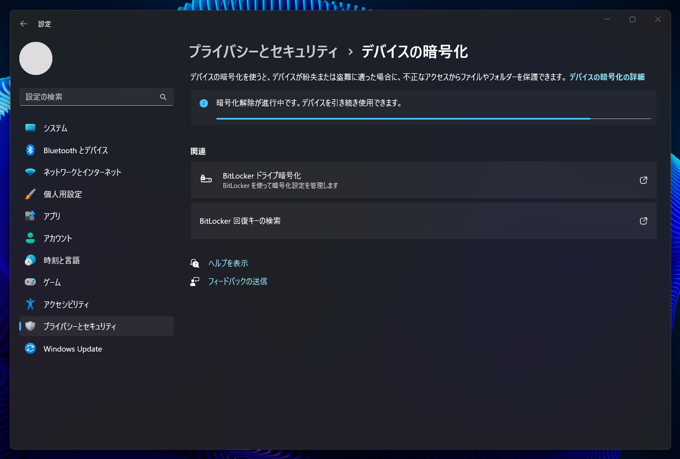Click the BitLocker drive lock icon
This screenshot has width=680, height=459.
click(206, 179)
